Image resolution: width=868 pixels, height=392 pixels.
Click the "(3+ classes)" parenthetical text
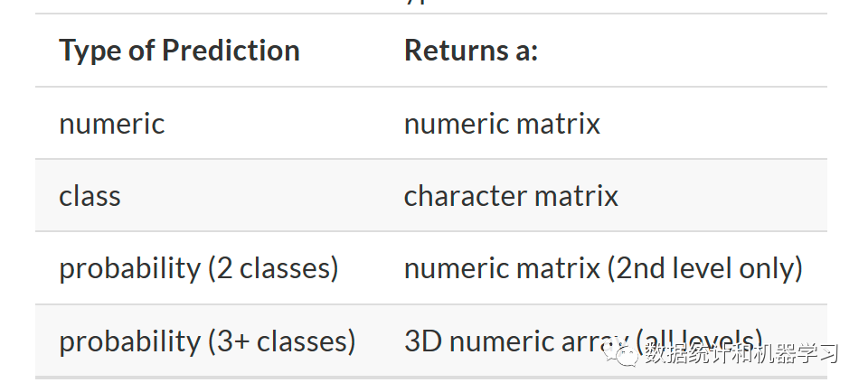tap(282, 341)
